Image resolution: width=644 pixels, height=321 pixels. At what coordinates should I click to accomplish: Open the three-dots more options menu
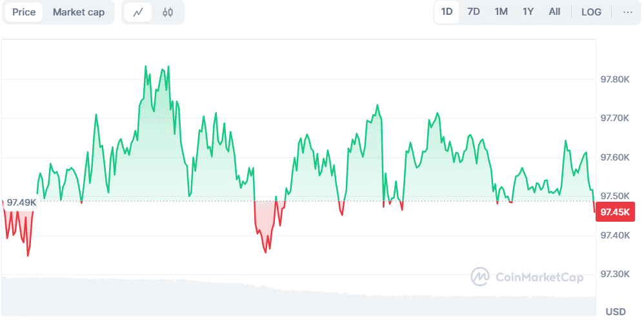click(628, 12)
